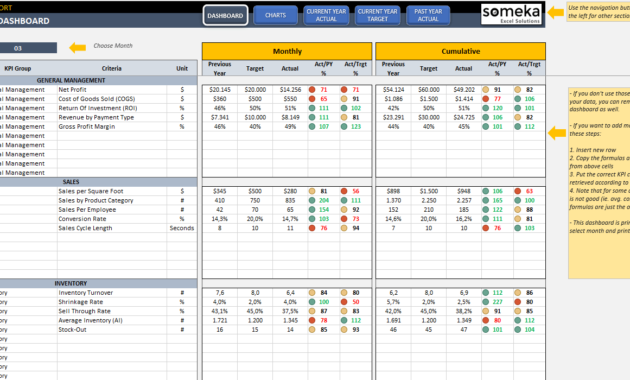Click the yellow dot beside Net Profit cumulative Act/PY 91
Image resolution: width=630 pixels, height=380 pixels.
[485, 90]
